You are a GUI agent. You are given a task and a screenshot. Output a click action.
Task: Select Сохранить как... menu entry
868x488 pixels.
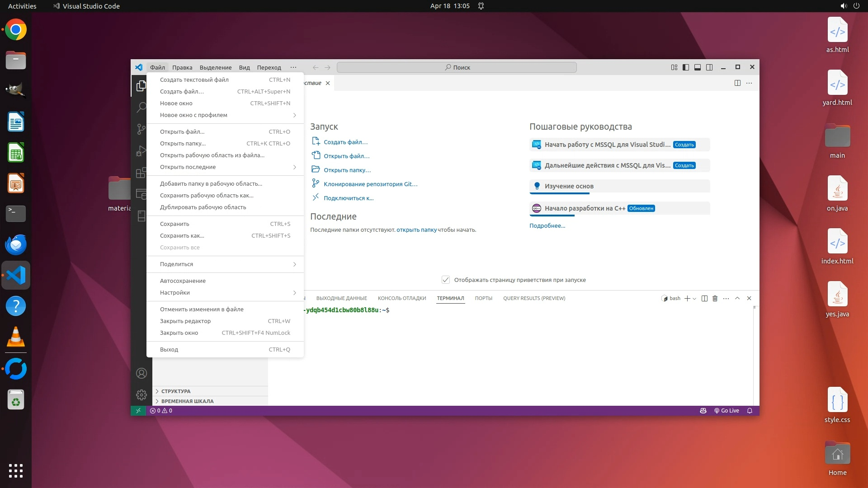pyautogui.click(x=182, y=236)
